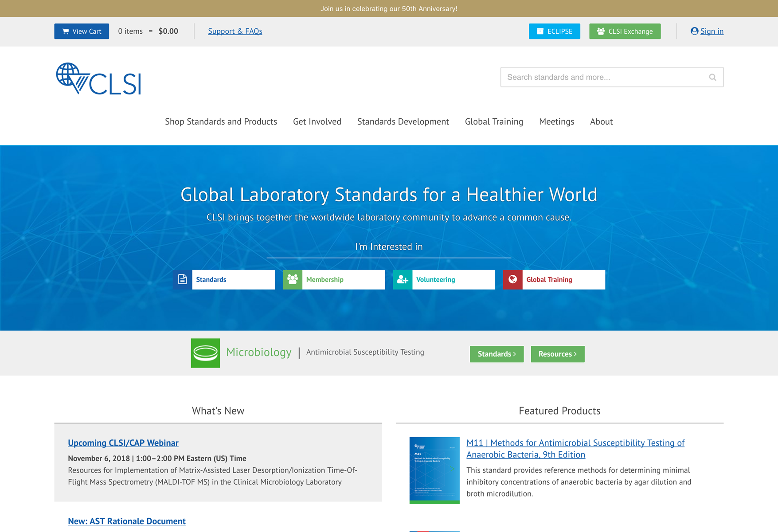Click the What's New heading
778x532 pixels.
coord(218,411)
